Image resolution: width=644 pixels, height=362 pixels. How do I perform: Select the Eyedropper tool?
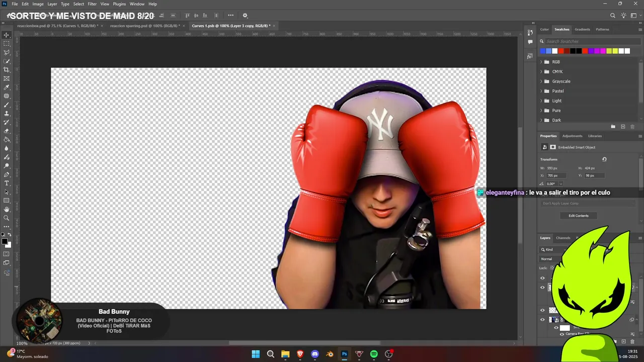point(7,87)
